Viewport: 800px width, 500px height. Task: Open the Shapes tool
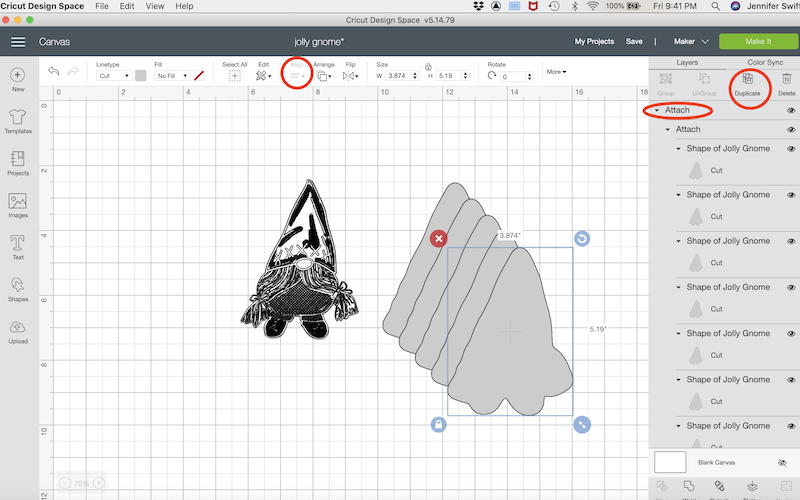tap(18, 289)
